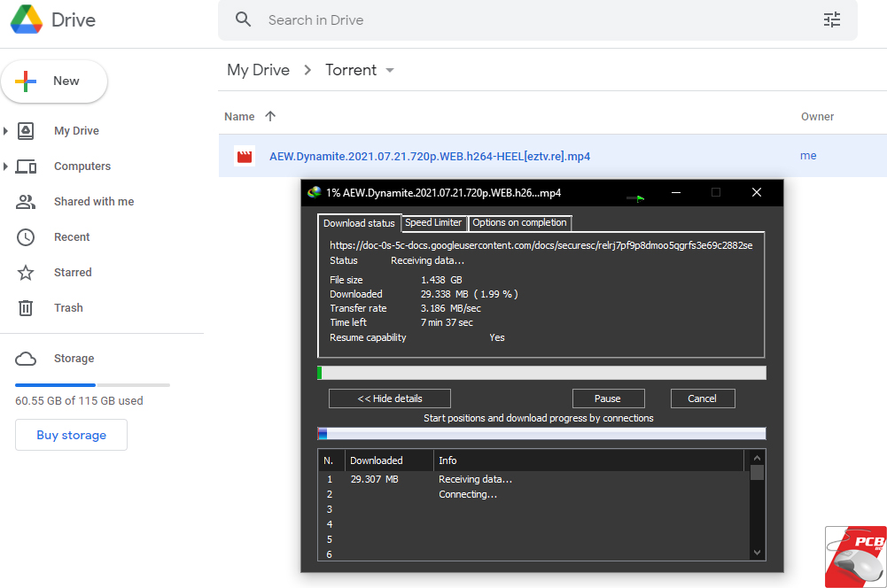Open the Trash sidebar label

68,308
